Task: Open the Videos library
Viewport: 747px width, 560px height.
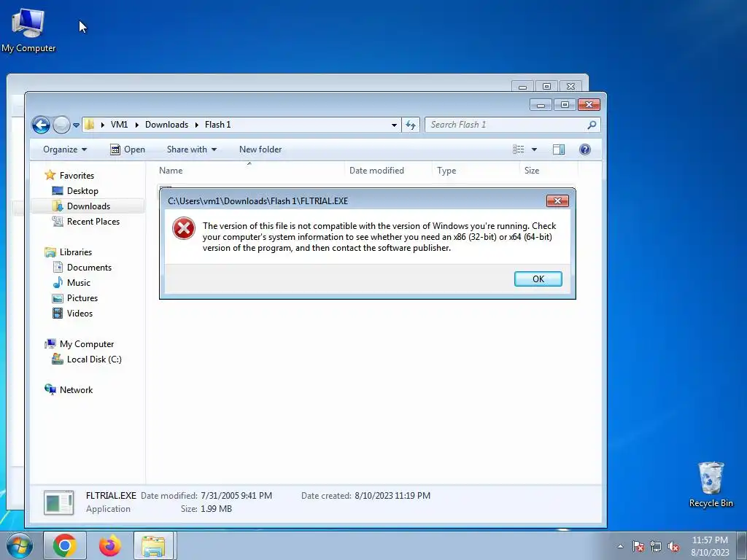Action: tap(80, 314)
